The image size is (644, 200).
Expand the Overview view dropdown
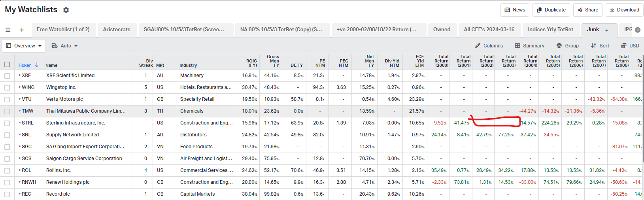point(24,46)
